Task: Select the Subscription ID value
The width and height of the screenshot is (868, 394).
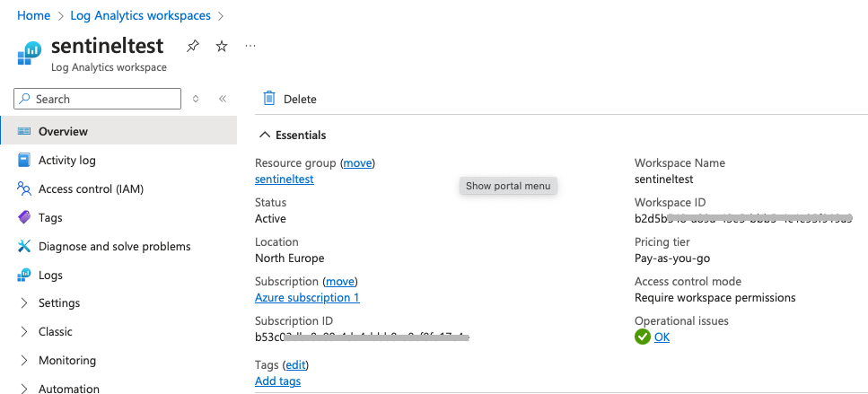Action: click(362, 337)
